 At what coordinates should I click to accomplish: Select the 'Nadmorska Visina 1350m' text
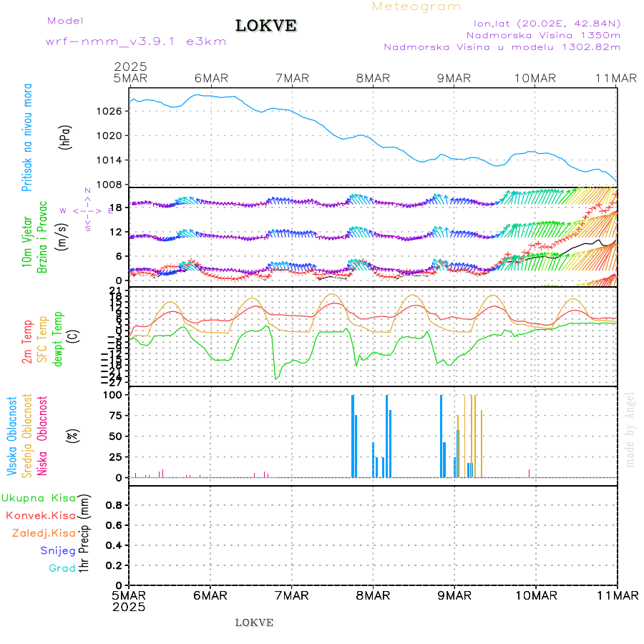click(x=543, y=34)
